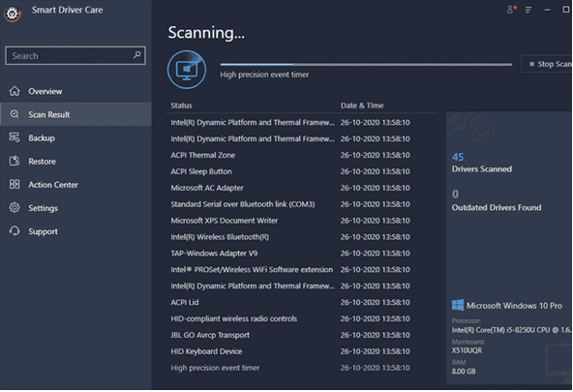Select JBL GO Avrcp Transport row

(300, 335)
